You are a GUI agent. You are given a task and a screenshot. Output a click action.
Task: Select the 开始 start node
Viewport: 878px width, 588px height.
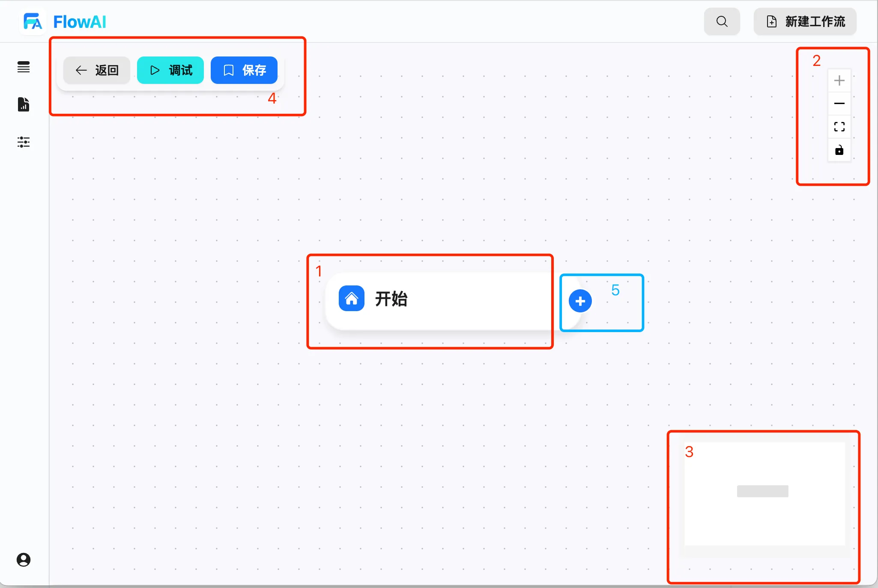click(x=453, y=301)
